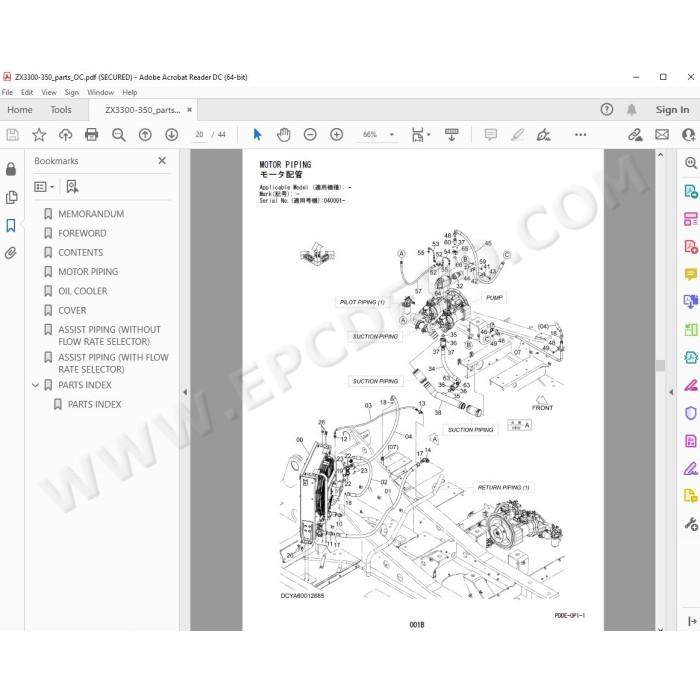Image resolution: width=700 pixels, height=700 pixels.
Task: Collapse the right tools pane
Action: (x=671, y=392)
